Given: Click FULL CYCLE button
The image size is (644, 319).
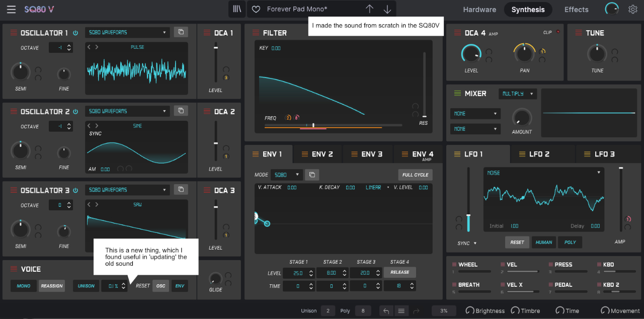Looking at the screenshot, I should coord(415,175).
